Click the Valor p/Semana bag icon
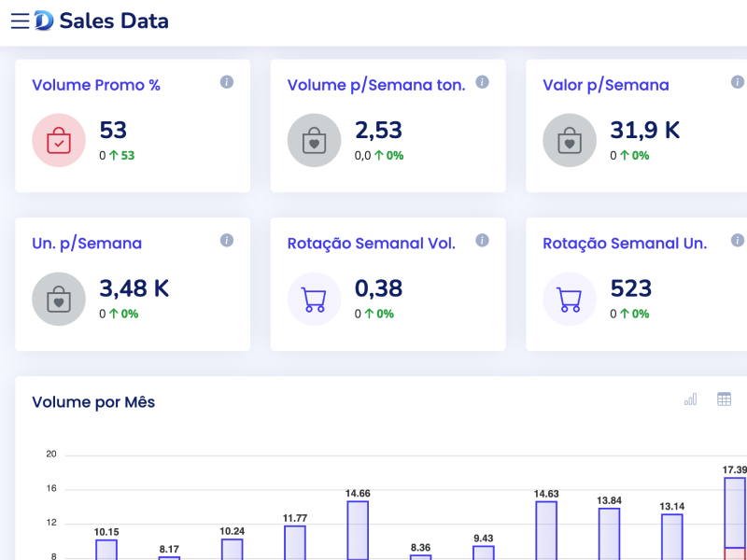 click(x=570, y=141)
